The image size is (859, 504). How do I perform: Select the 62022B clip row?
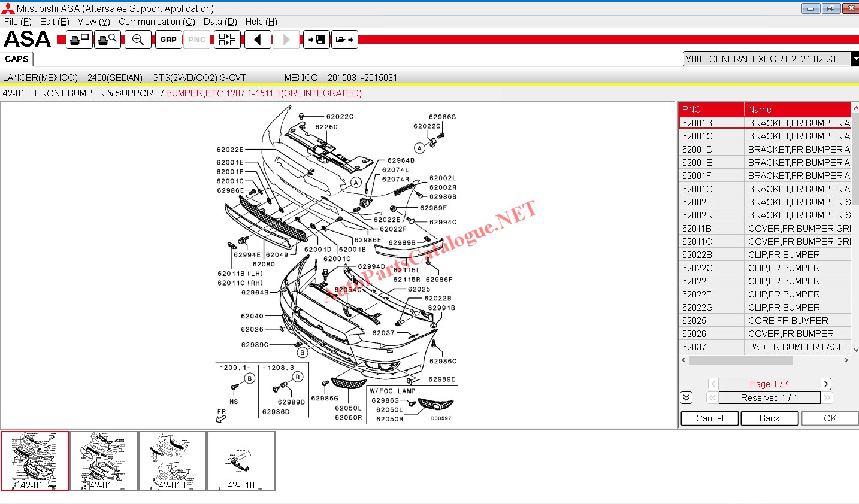click(765, 254)
